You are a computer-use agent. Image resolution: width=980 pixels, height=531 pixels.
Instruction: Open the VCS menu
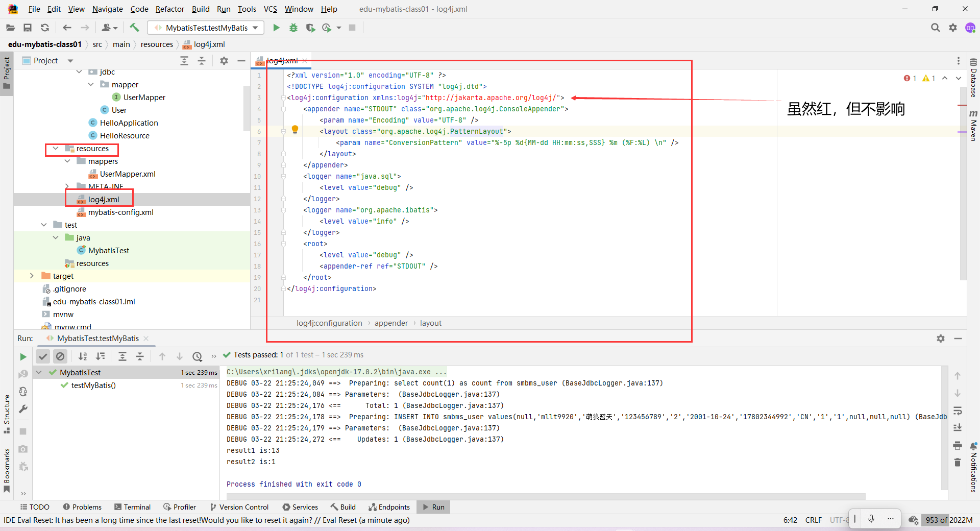coord(271,9)
